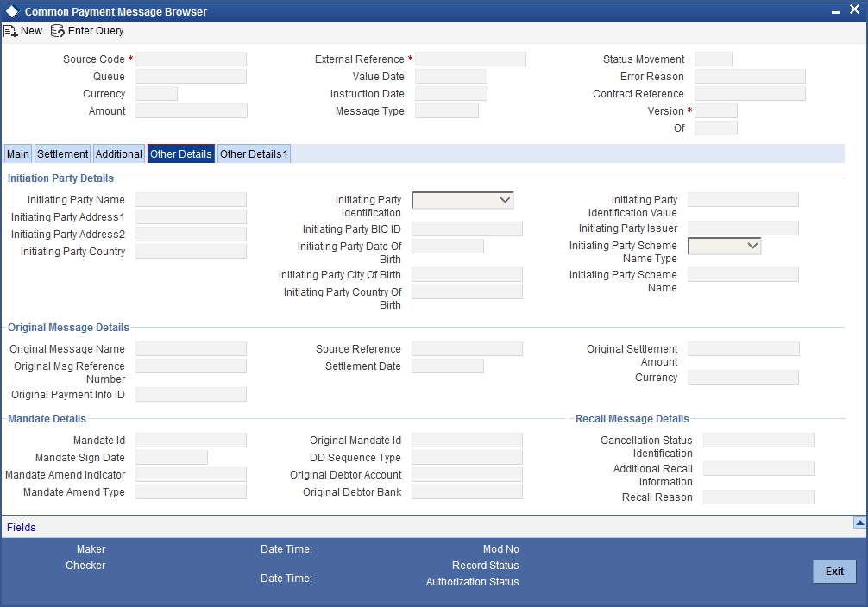Click the Recall Message Details heading
Viewport: 868px width, 607px height.
(632, 419)
